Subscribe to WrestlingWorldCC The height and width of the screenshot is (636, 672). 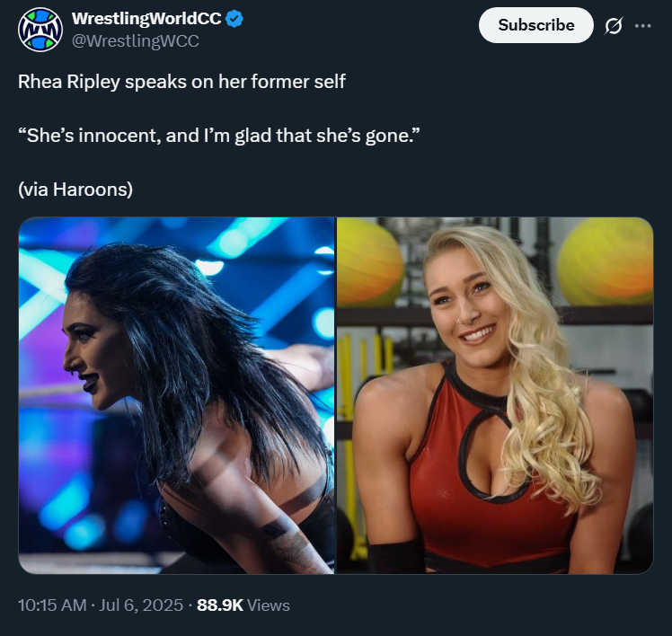(535, 25)
